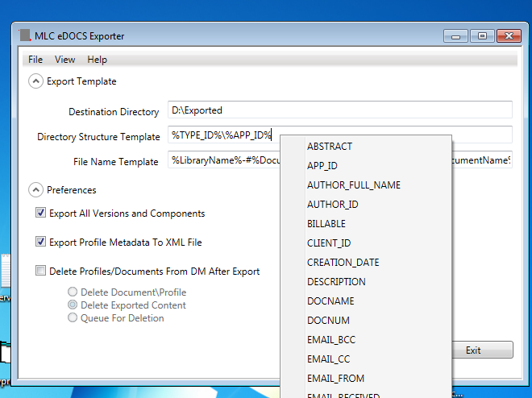Click the File Name Template field

339,160
